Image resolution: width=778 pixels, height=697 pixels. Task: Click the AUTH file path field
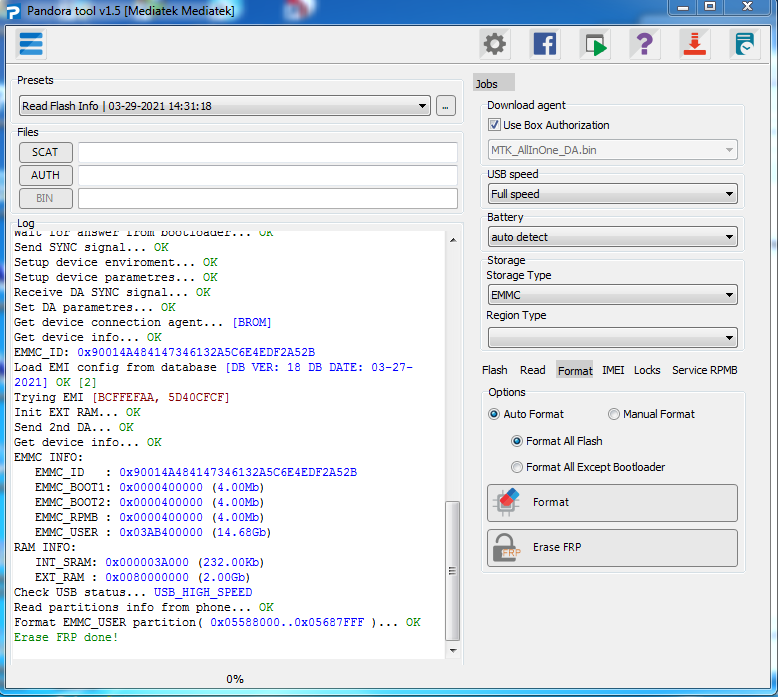point(267,175)
